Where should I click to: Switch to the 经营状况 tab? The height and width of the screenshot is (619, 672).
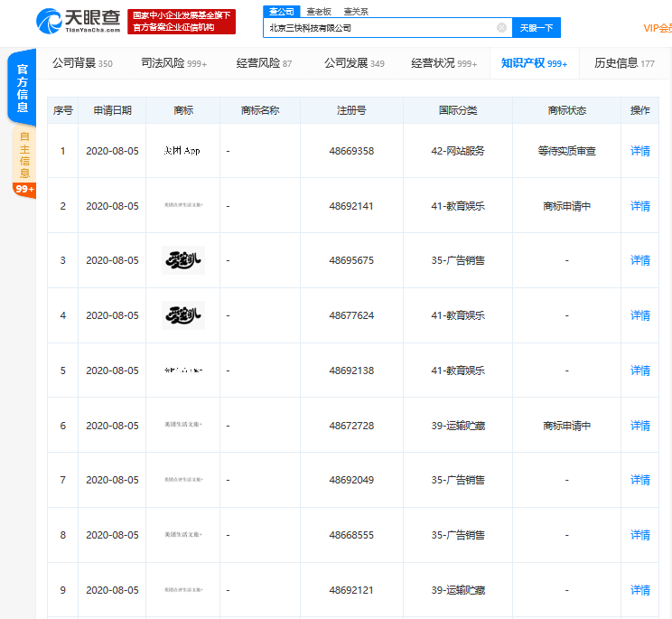pyautogui.click(x=443, y=63)
